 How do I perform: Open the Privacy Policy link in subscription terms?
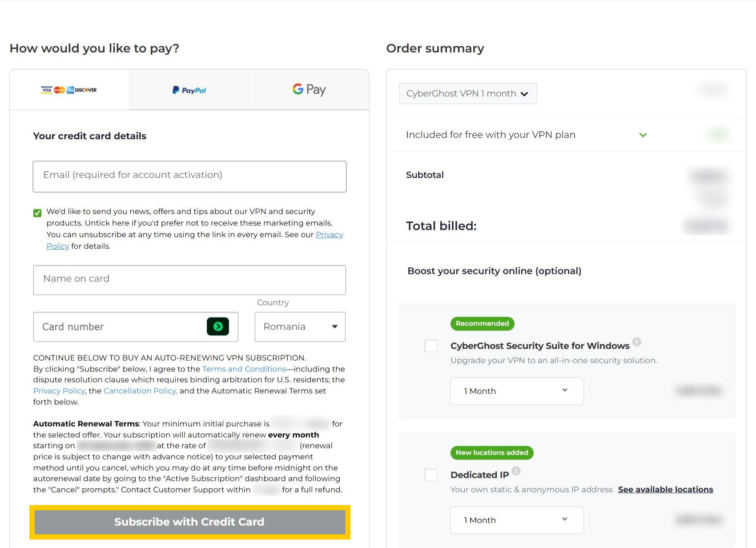pos(59,391)
